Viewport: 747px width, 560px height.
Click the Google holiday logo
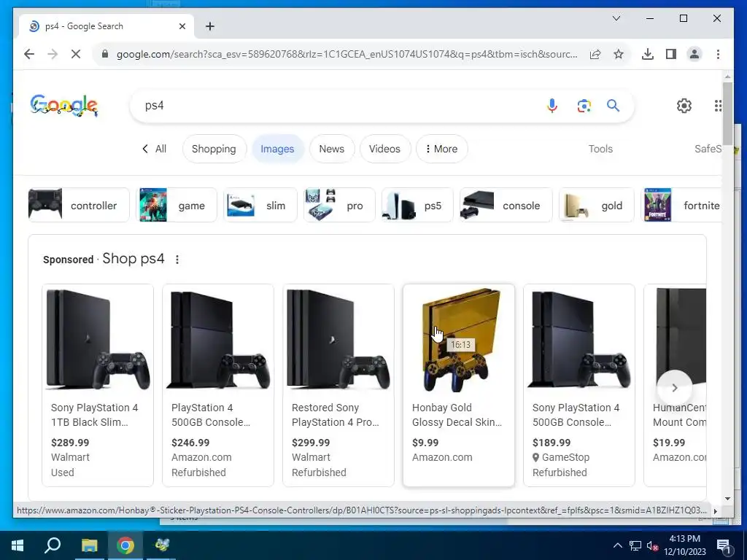click(64, 105)
